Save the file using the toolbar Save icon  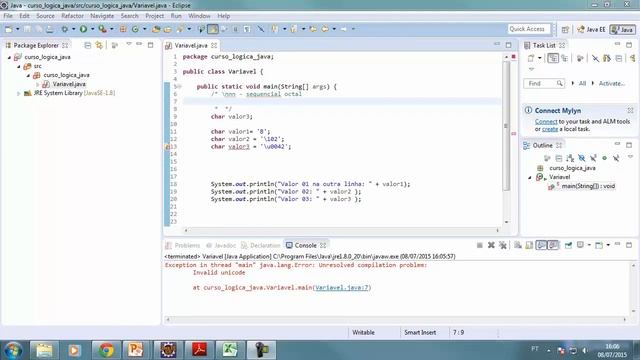27,29
